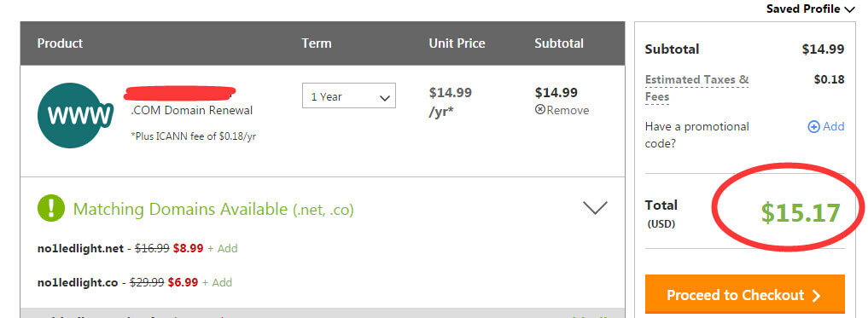
Task: Click the Term column header
Action: pos(317,43)
